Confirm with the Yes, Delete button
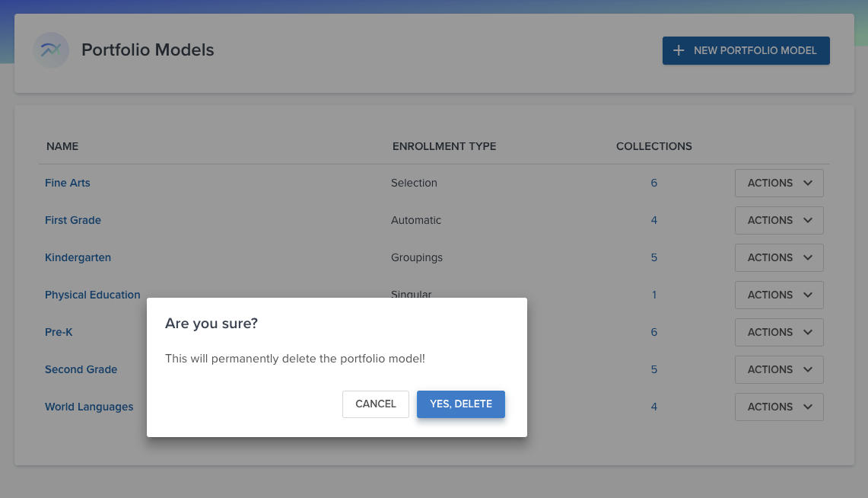Image resolution: width=868 pixels, height=498 pixels. (x=460, y=404)
